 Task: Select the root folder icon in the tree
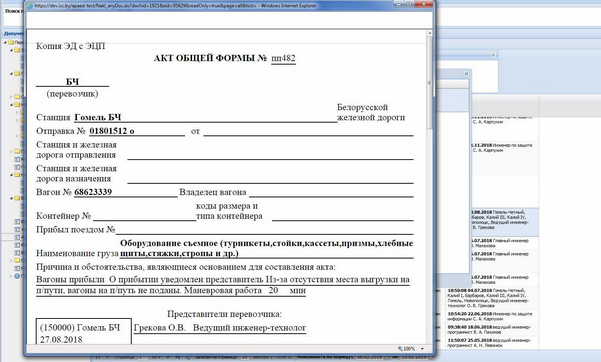[x=11, y=42]
